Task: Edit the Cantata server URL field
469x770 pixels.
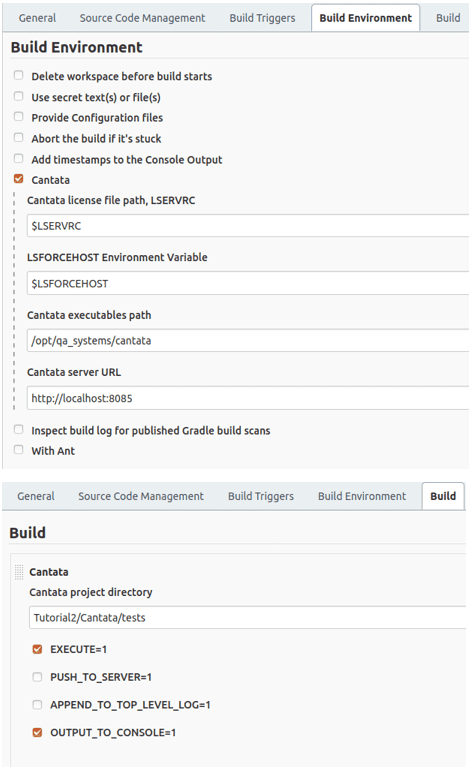Action: click(x=248, y=398)
